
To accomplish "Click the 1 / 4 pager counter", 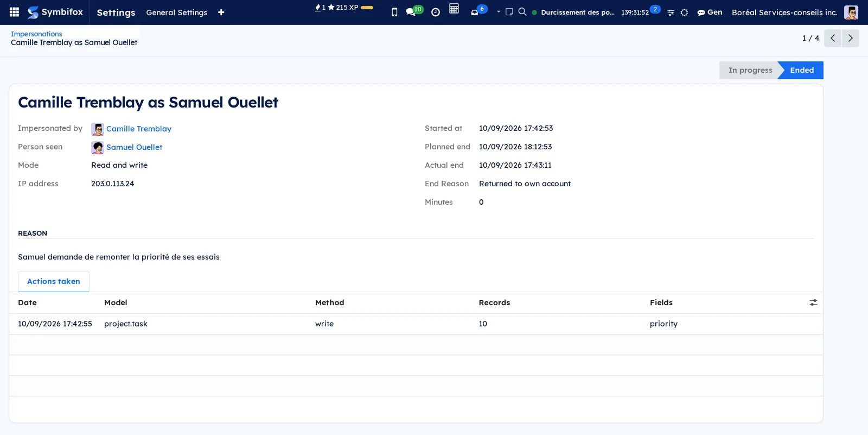I will (810, 38).
